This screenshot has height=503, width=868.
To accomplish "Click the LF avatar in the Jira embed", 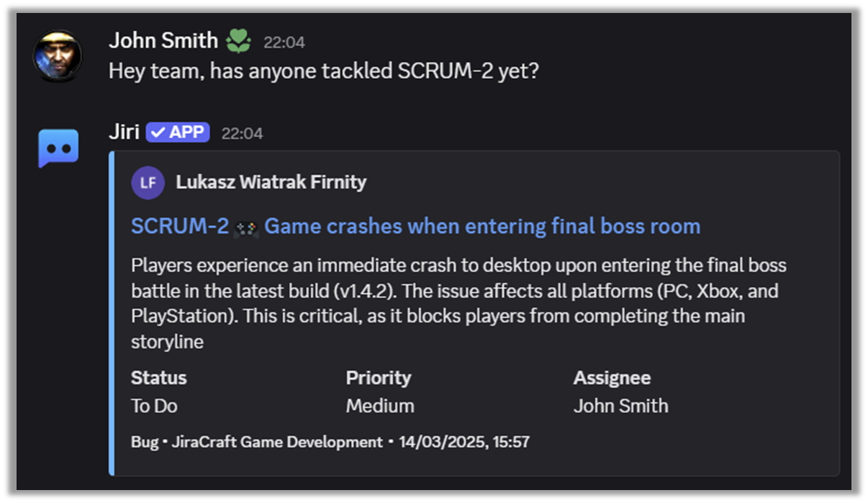I will (x=148, y=183).
